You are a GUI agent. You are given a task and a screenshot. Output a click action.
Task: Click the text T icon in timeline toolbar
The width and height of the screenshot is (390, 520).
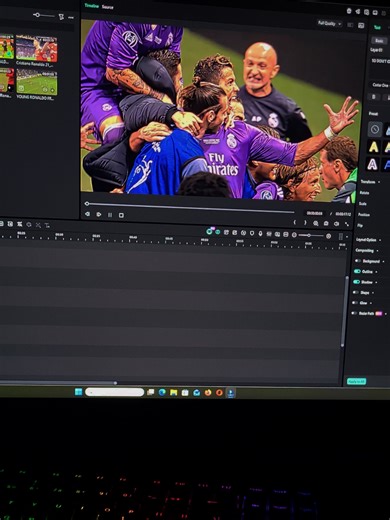tap(47, 225)
